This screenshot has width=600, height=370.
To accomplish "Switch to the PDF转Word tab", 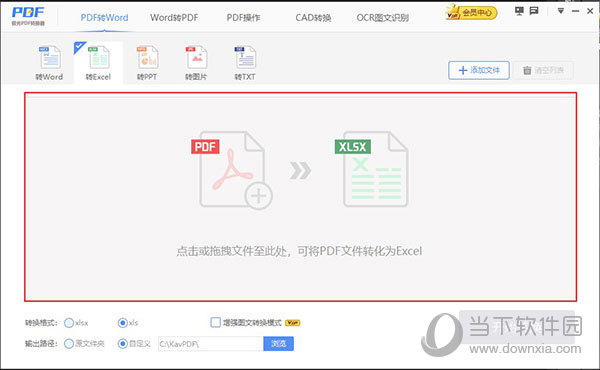I will [x=104, y=18].
